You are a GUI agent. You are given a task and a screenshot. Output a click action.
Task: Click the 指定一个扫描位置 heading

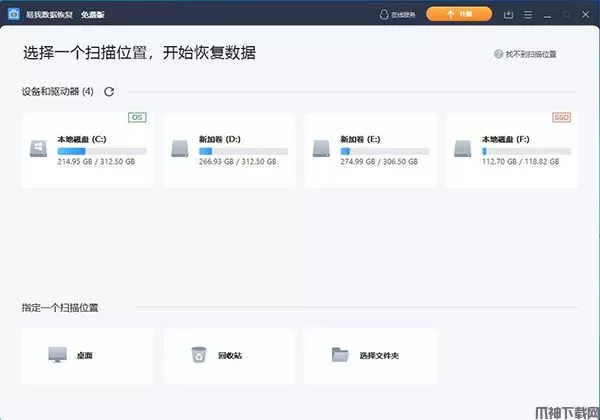[x=60, y=308]
